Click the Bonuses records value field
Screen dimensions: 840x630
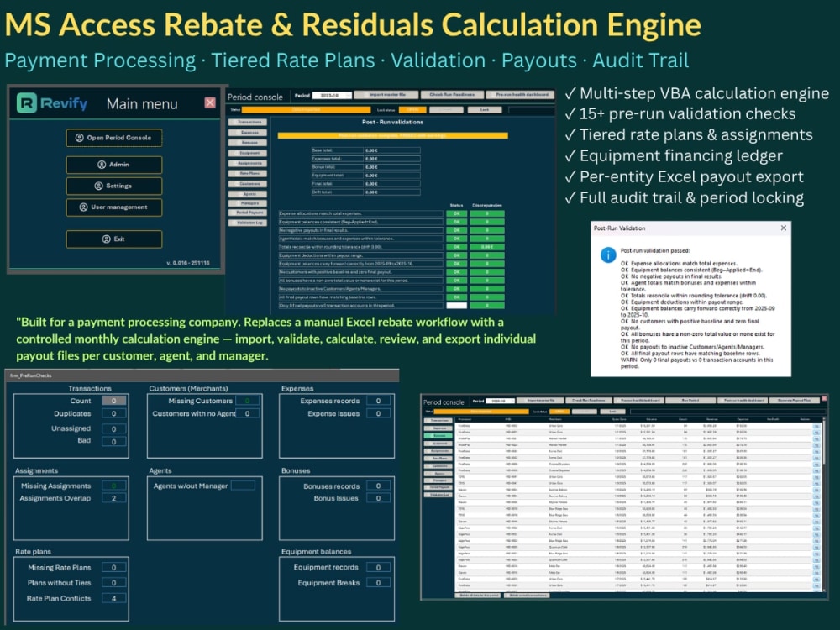(x=378, y=486)
